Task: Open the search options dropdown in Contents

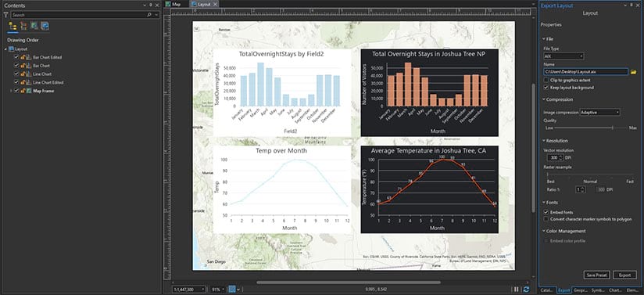Action: click(156, 14)
